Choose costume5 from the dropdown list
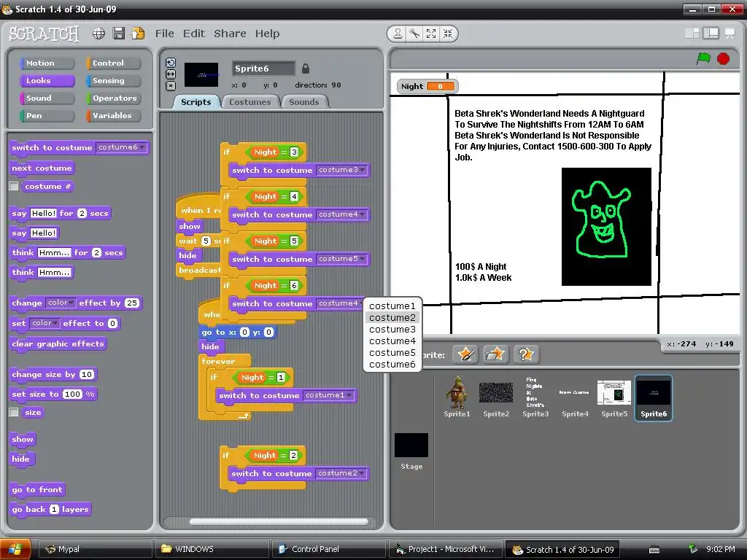 (x=392, y=352)
